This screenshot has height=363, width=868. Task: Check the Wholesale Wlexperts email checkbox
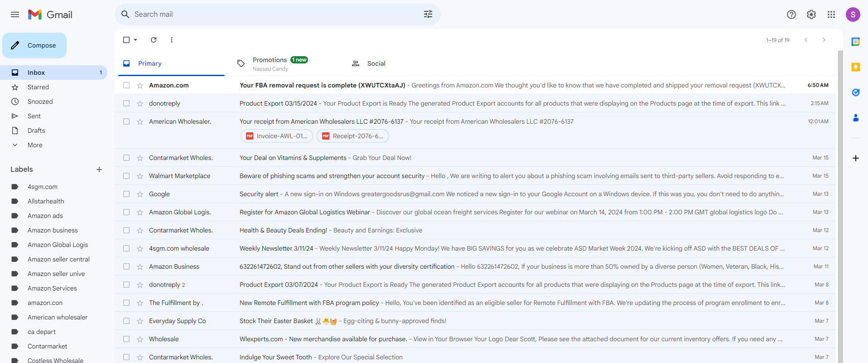pyautogui.click(x=126, y=339)
